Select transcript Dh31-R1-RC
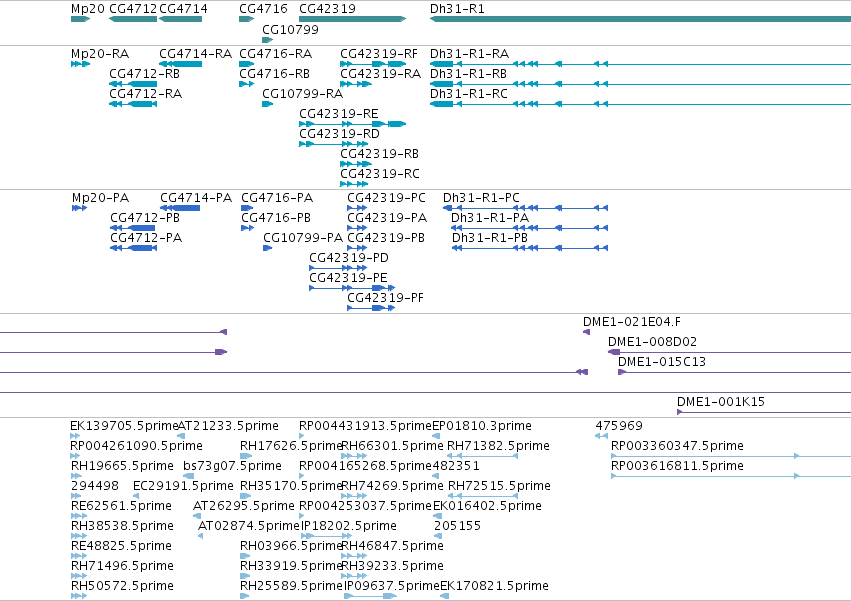 (469, 93)
